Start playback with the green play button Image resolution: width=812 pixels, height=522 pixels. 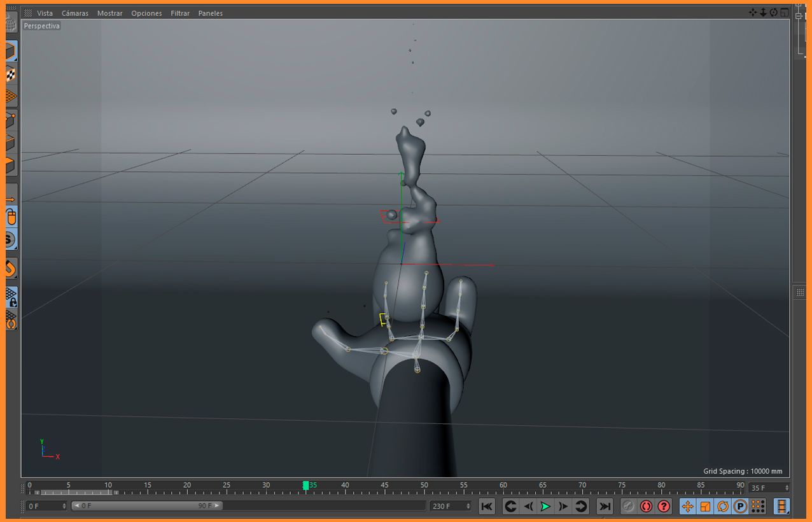[x=545, y=506]
